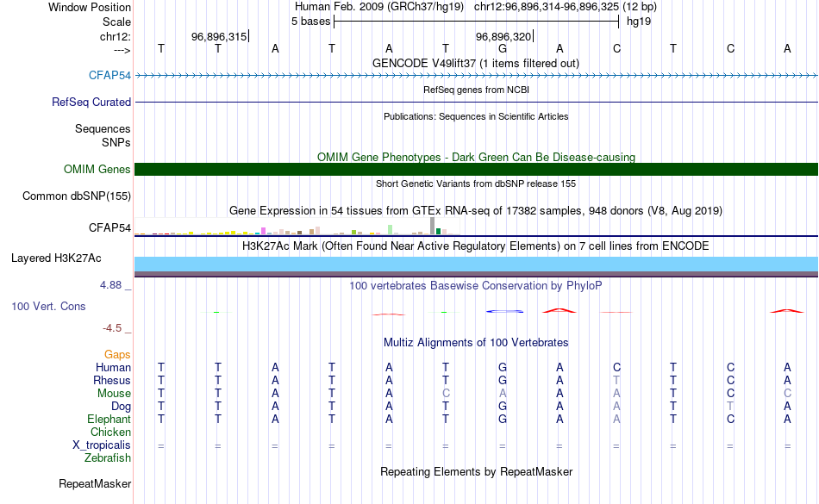The height and width of the screenshot is (504, 819).
Task: Click the magenta GTEx expression bar
Action: pyautogui.click(x=264, y=231)
